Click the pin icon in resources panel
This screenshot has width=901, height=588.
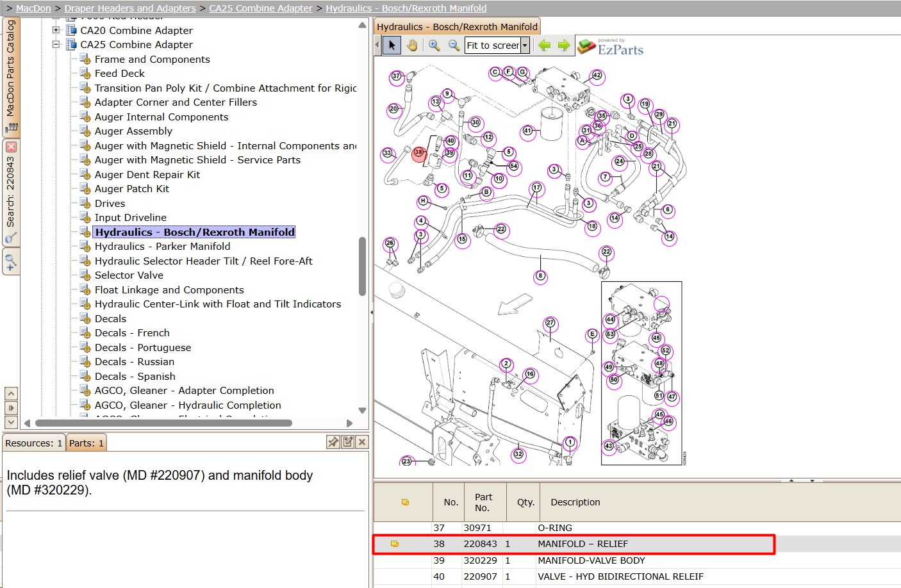point(333,442)
